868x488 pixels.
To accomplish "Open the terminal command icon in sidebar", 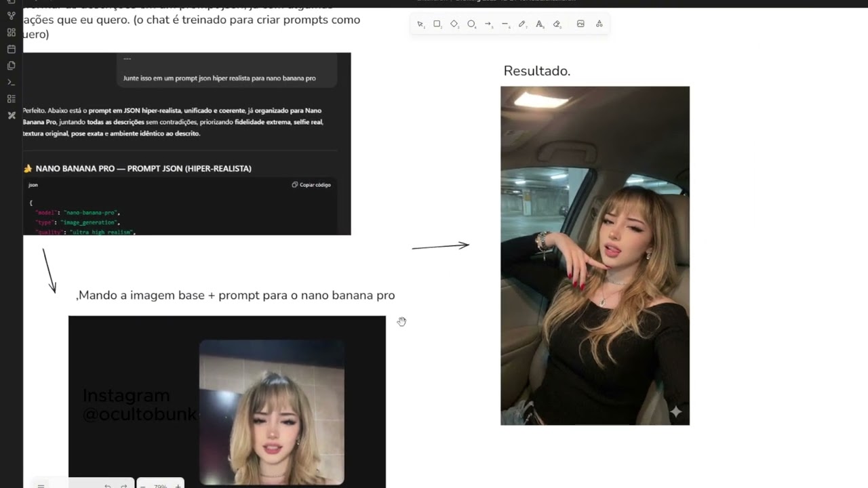I will [11, 82].
